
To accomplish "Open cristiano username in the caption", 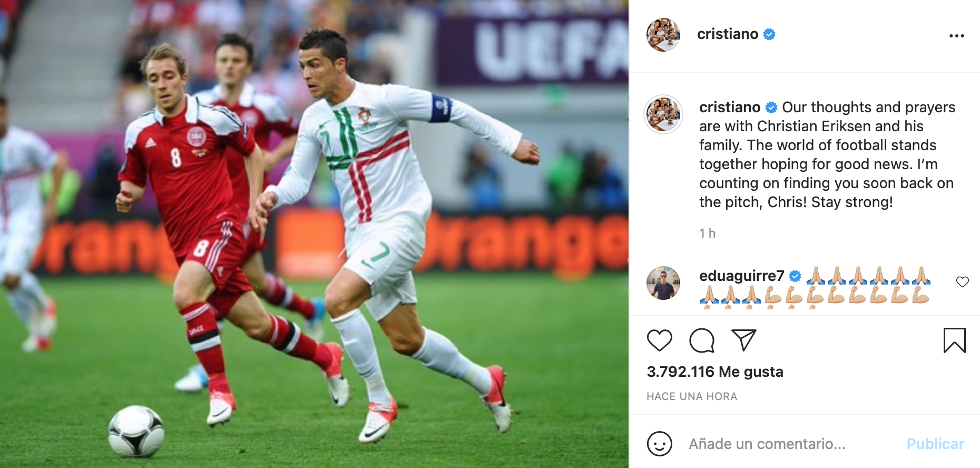I will [730, 107].
